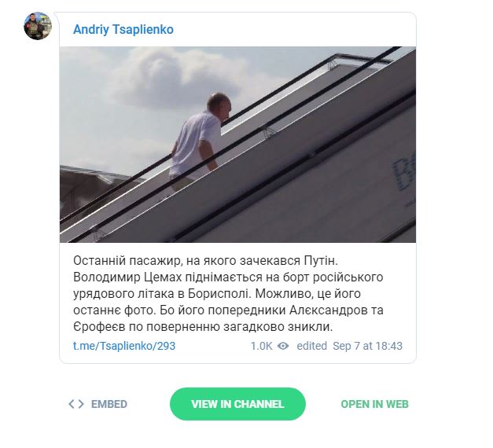Click the EMBED text label

coord(109,404)
